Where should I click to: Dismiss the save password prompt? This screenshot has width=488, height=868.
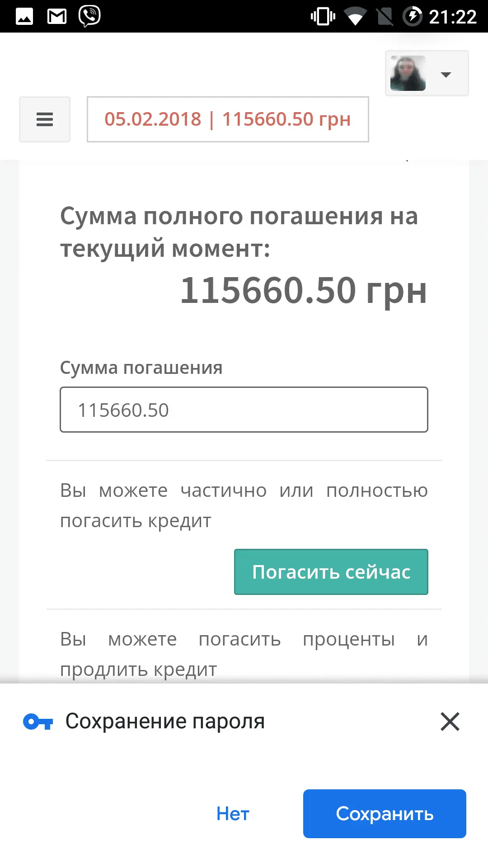click(450, 722)
